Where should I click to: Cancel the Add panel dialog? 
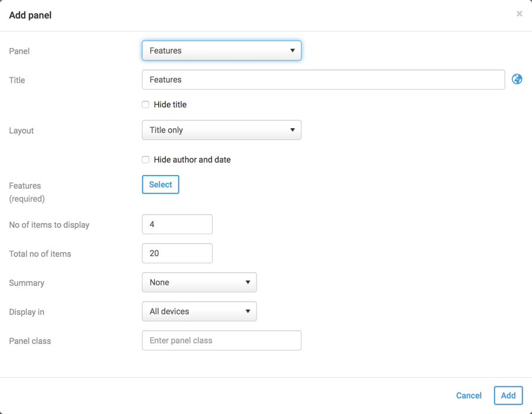(x=469, y=396)
